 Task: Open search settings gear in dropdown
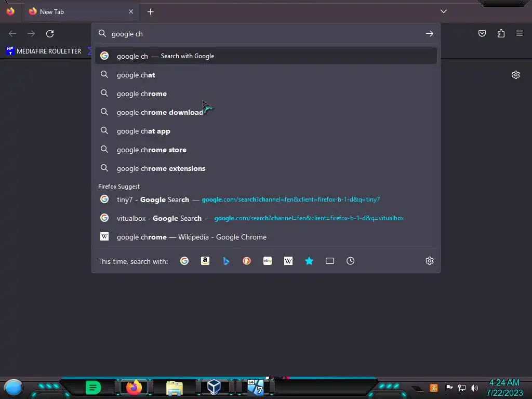pos(430,261)
